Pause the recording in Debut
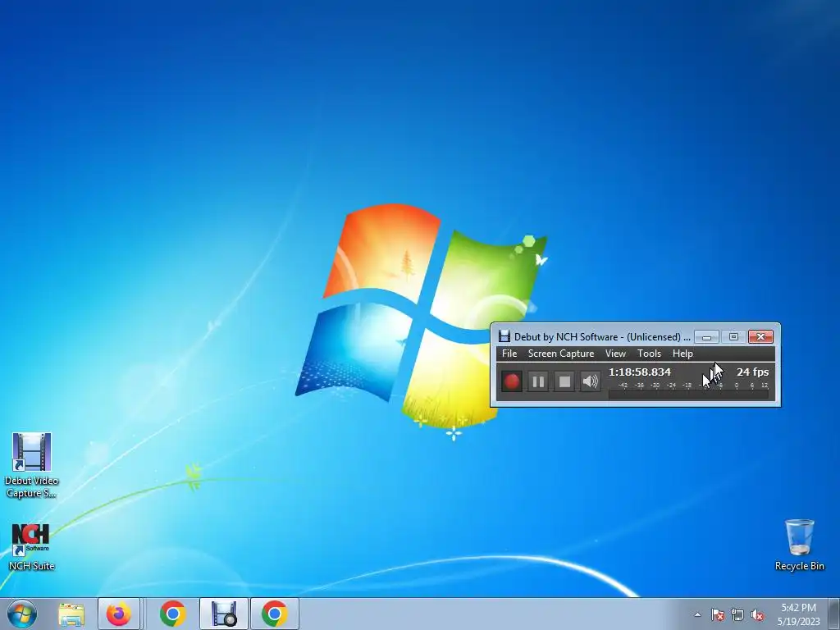Screen dimensions: 840x630 pyautogui.click(x=538, y=381)
